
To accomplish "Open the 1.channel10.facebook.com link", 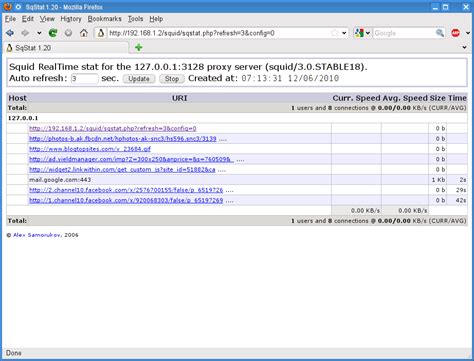I will tap(126, 200).
